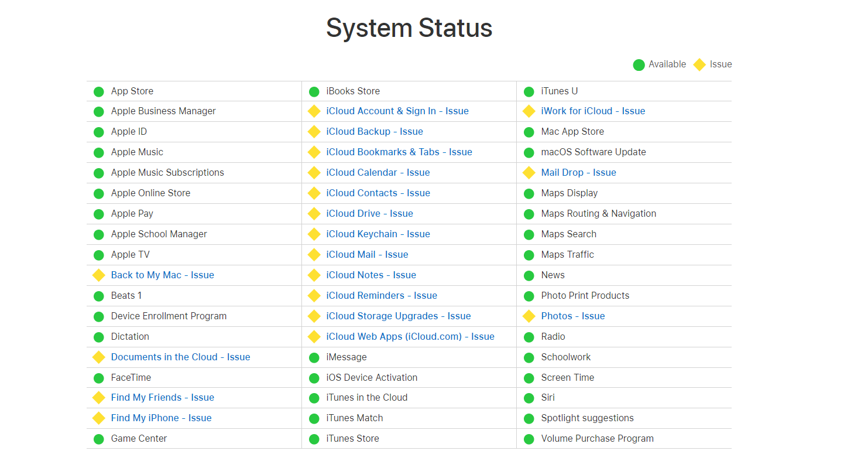Click the Mac App Store text
The image size is (868, 454).
tap(572, 132)
